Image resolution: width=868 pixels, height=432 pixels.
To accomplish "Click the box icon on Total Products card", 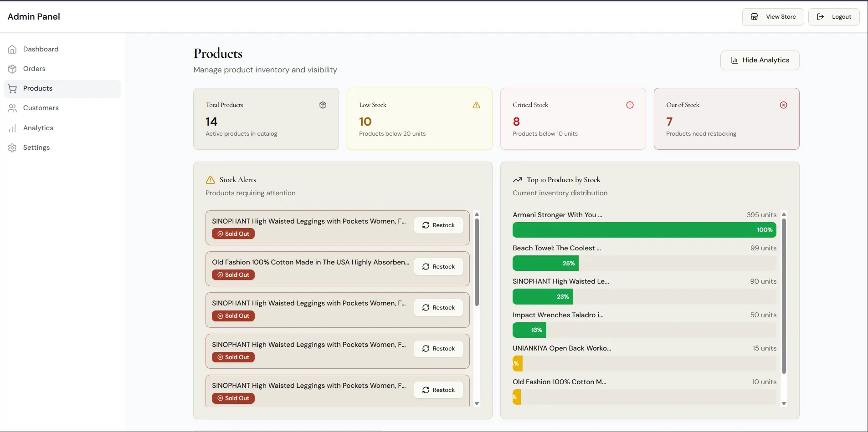I will [x=323, y=105].
